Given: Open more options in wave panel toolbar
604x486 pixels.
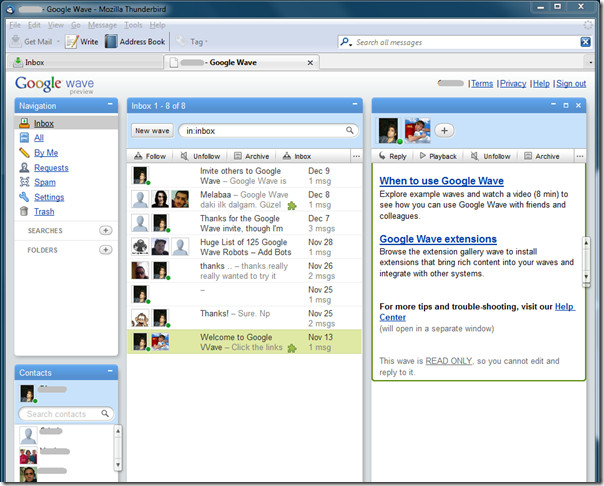Looking at the screenshot, I should click(580, 156).
